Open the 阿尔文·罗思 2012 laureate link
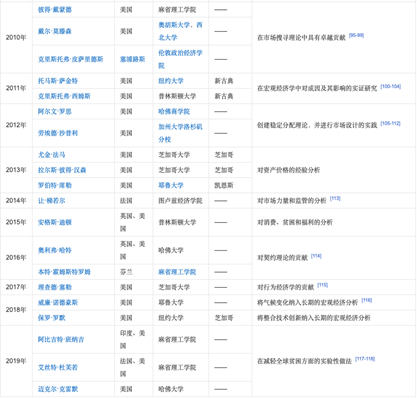417x399 pixels. pos(55,112)
